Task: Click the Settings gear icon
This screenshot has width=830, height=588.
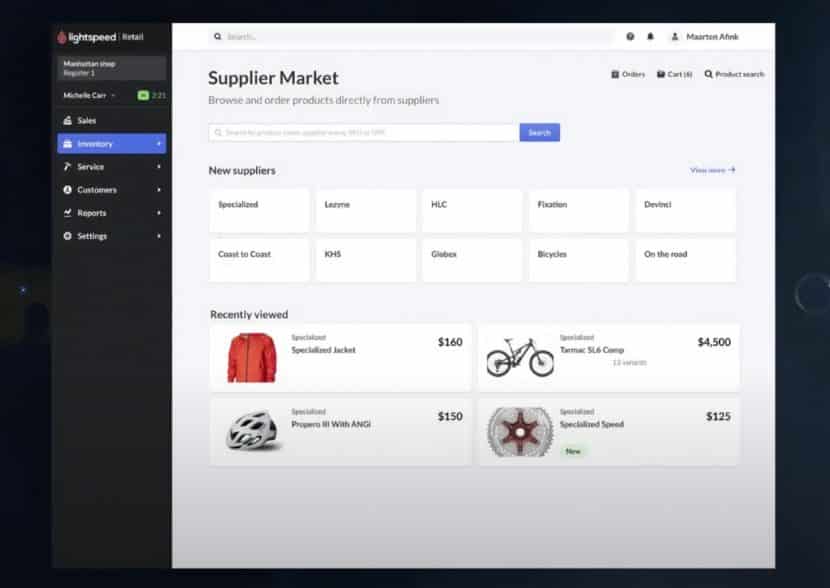Action: [x=67, y=236]
